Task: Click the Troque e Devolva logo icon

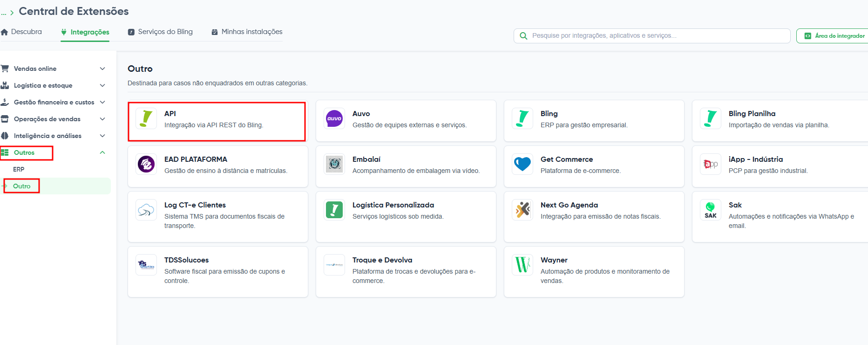Action: point(334,265)
